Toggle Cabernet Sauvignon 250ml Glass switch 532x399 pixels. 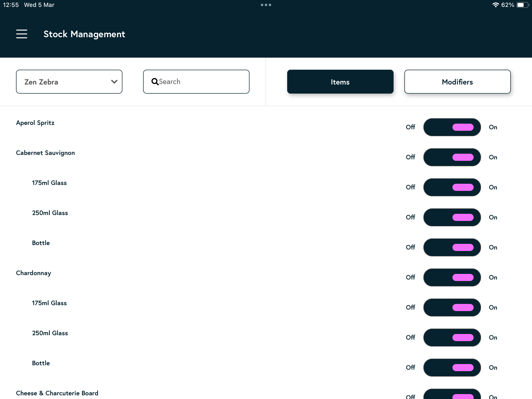452,217
